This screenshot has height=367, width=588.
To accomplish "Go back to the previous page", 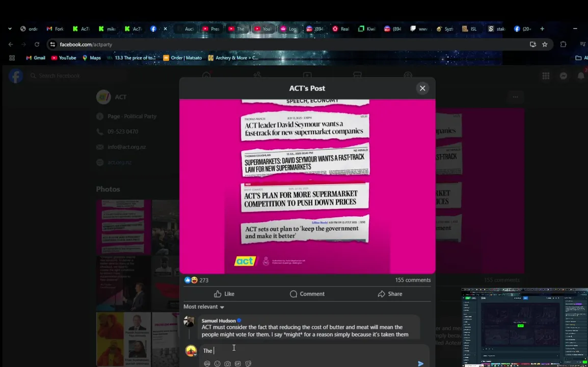I will coord(11,44).
